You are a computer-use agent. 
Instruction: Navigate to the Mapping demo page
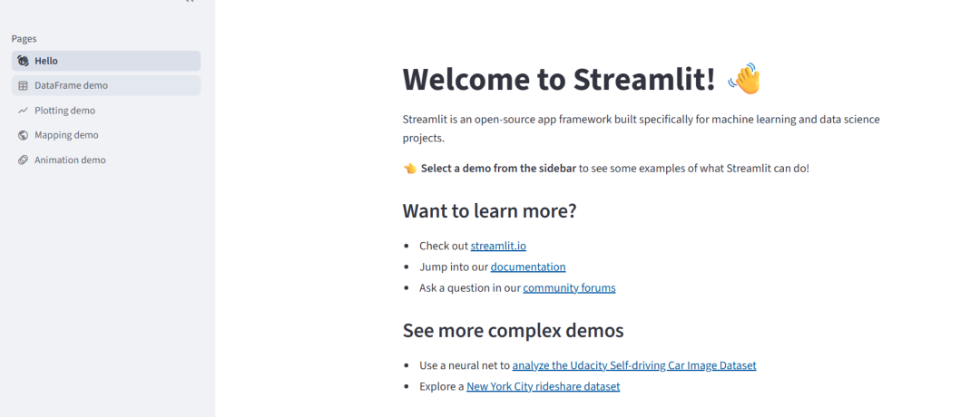pos(105,135)
